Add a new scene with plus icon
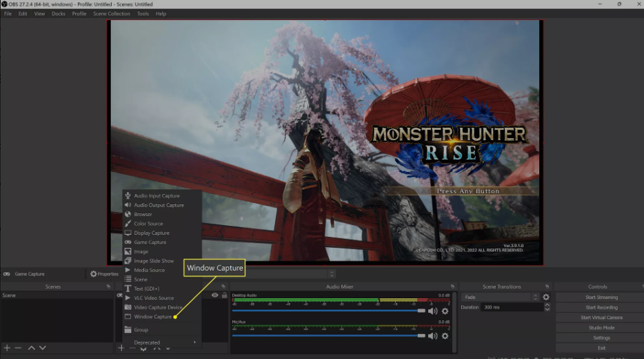The image size is (644, 359). pyautogui.click(x=7, y=348)
